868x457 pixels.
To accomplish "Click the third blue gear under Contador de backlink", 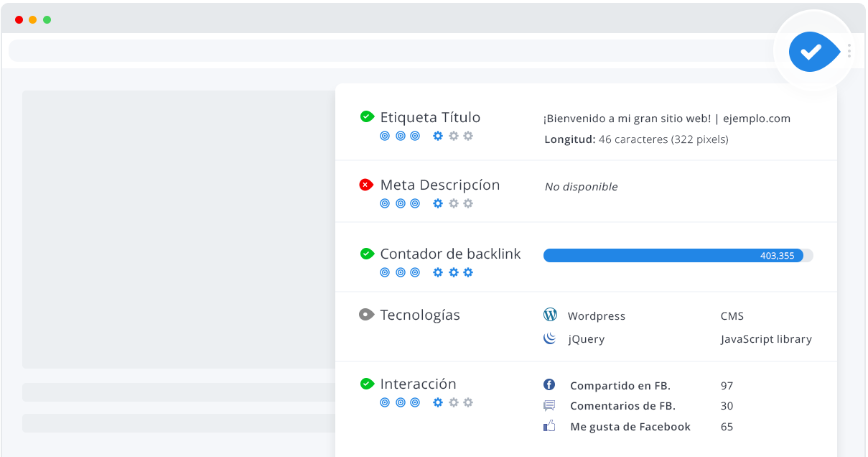I will (x=468, y=272).
